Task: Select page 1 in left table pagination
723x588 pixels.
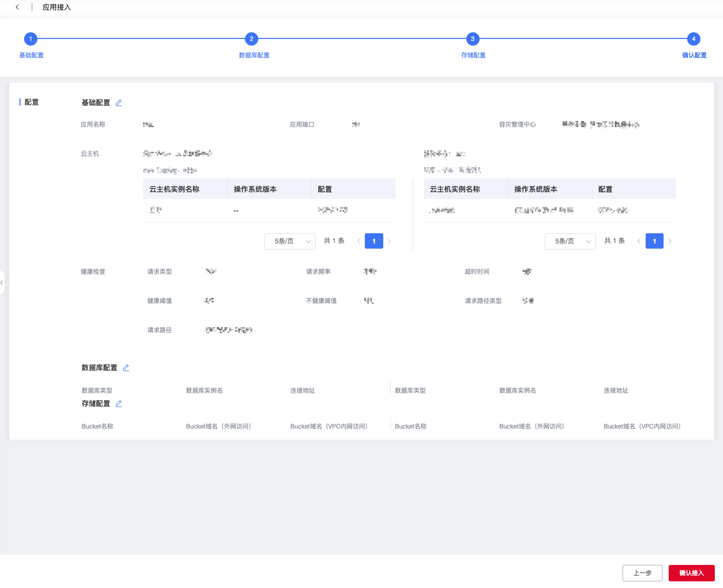Action: click(x=374, y=241)
